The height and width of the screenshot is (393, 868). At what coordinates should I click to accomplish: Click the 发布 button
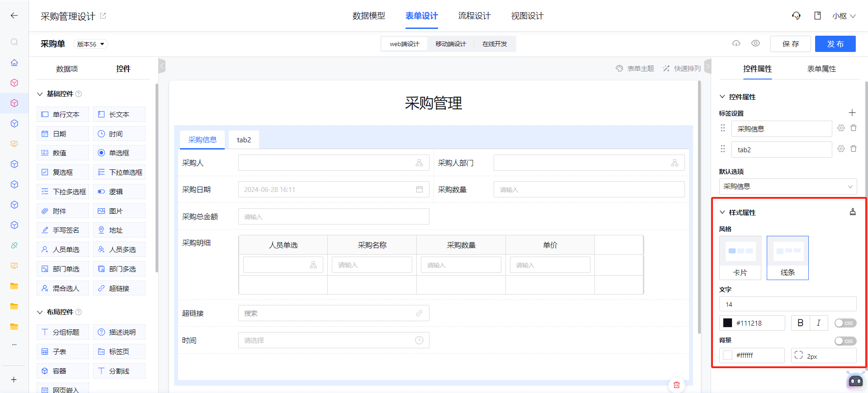click(x=835, y=44)
